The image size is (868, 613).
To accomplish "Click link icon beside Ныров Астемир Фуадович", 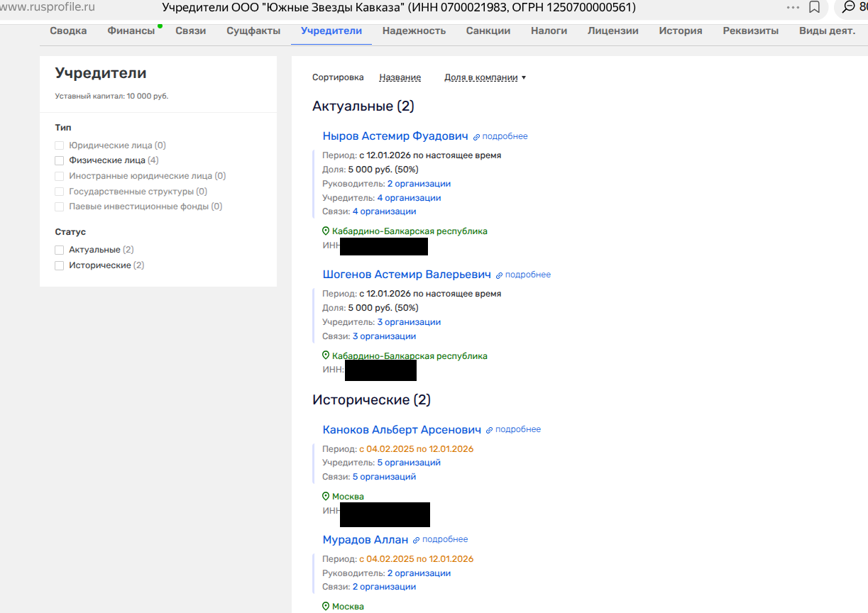I will (x=477, y=137).
